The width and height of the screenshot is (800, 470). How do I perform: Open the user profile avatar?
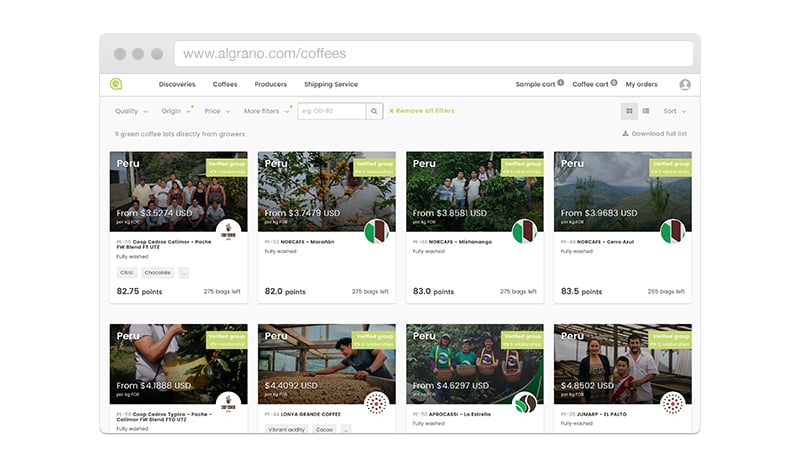coord(685,85)
